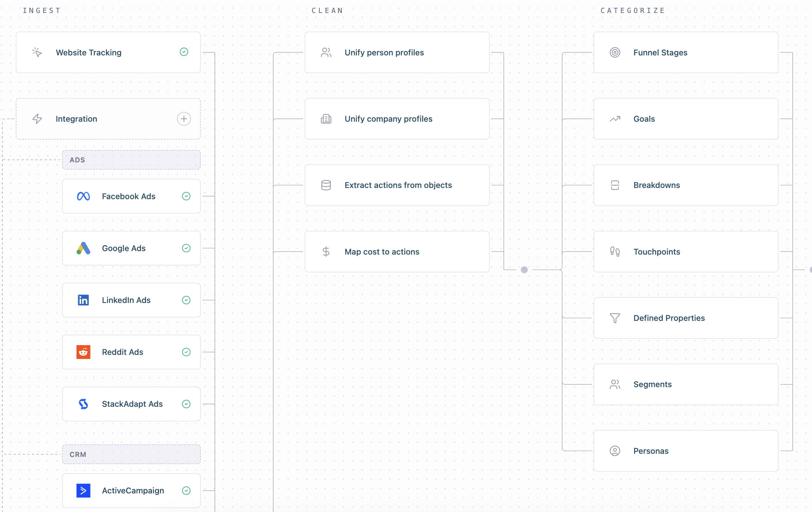Image resolution: width=812 pixels, height=512 pixels.
Task: Click the Touchpoints footprints icon
Action: coord(615,252)
